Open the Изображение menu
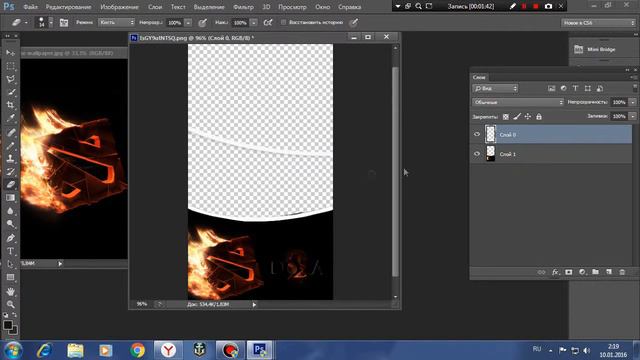The width and height of the screenshot is (640, 360). (x=120, y=7)
